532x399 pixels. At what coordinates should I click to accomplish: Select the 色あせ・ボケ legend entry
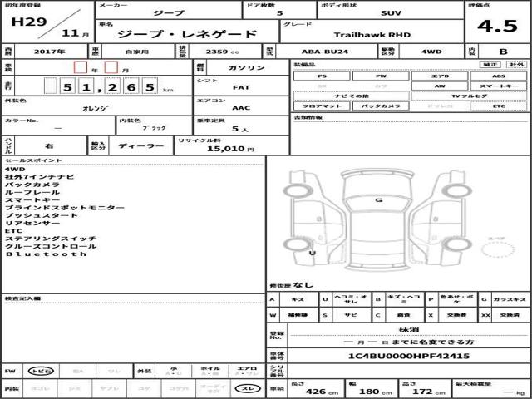click(456, 299)
